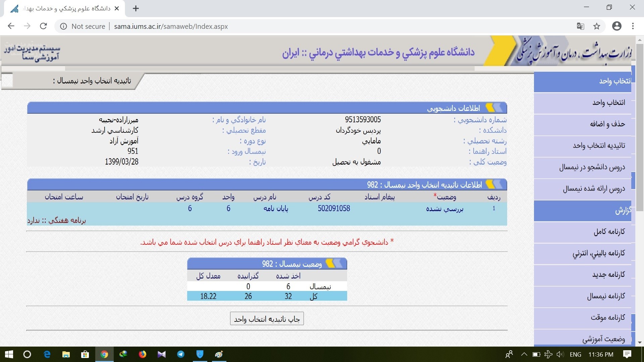Click the Google Translate icon in the address bar
Viewport: 644px width, 362px height.
pyautogui.click(x=580, y=26)
